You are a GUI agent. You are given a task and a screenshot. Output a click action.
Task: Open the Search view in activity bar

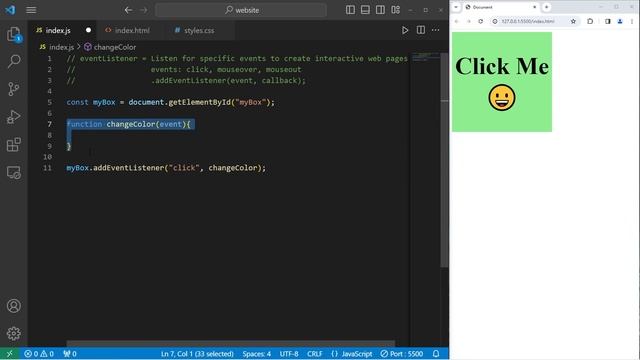coord(13,62)
